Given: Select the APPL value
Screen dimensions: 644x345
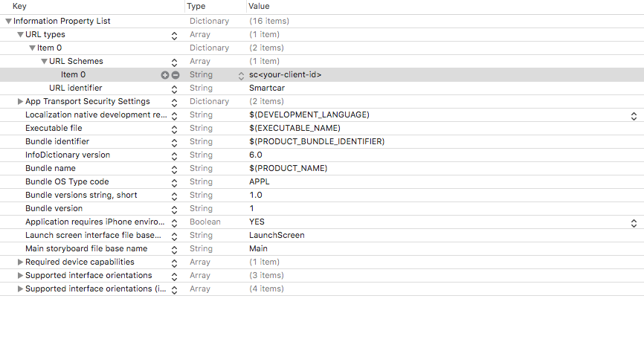Looking at the screenshot, I should point(259,181).
